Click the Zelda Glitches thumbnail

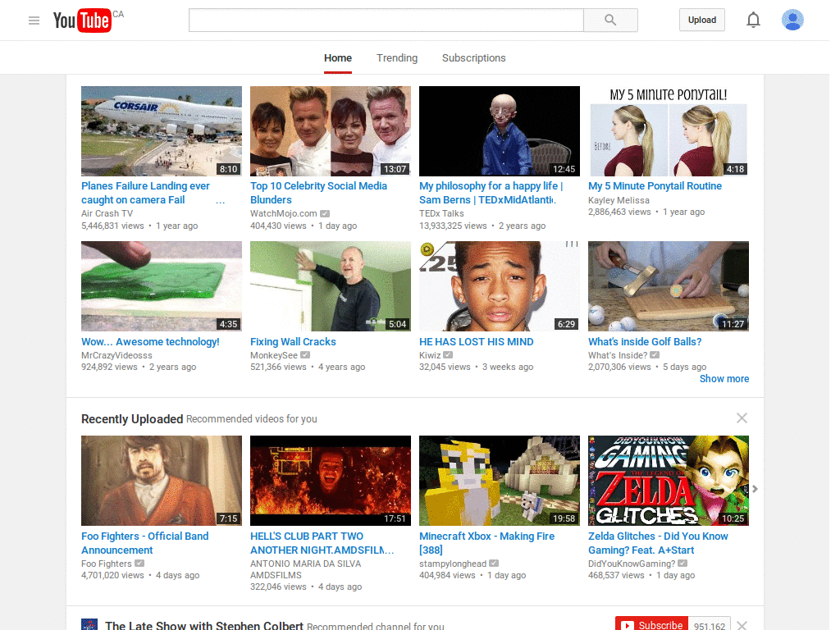tap(668, 481)
